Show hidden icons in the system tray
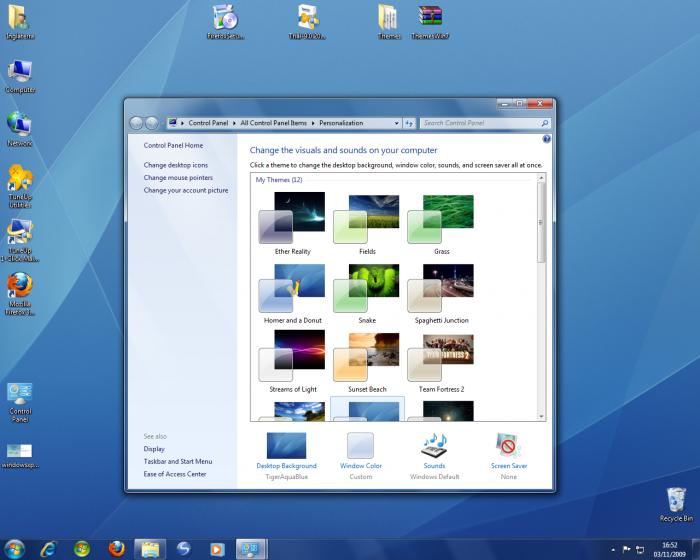The width and height of the screenshot is (700, 560). (613, 549)
